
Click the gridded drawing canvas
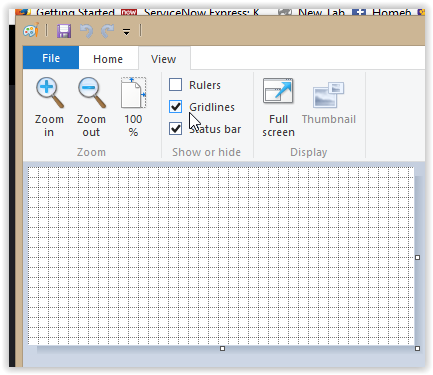pyautogui.click(x=221, y=256)
